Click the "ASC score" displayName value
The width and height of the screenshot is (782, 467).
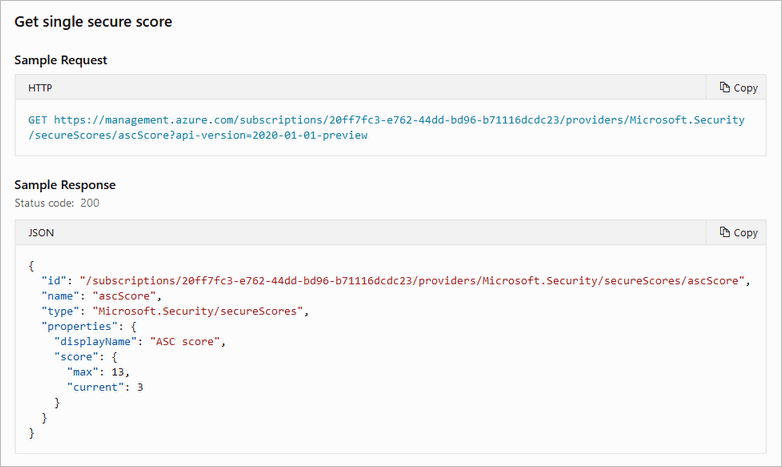[x=189, y=342]
